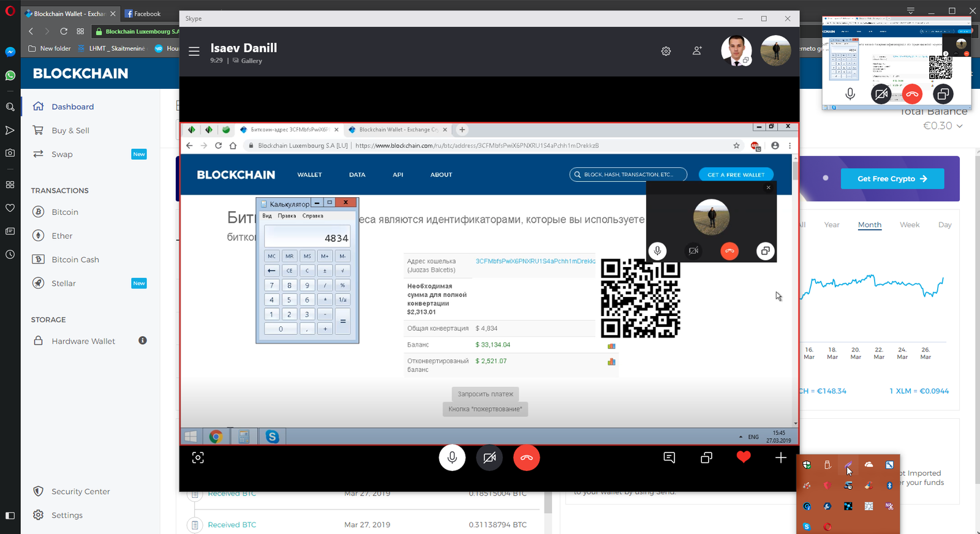Open Windows Security shield tray icon

[807, 465]
